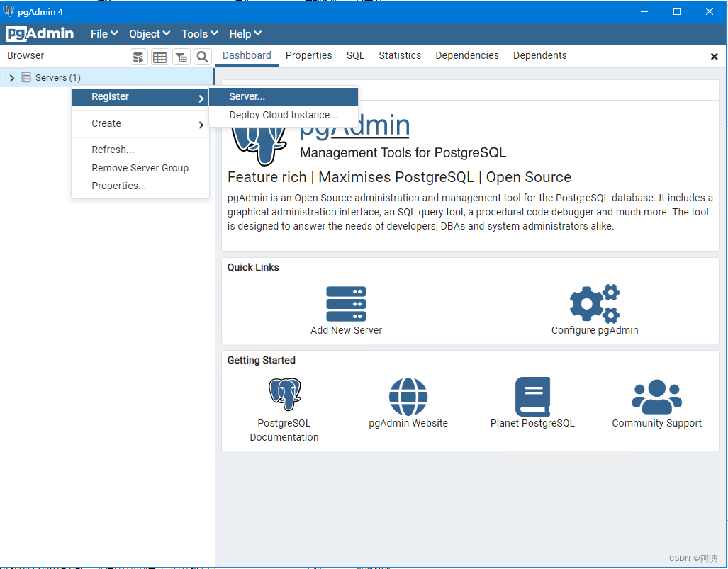Click the Filtered Rows toolbar icon

pyautogui.click(x=181, y=57)
